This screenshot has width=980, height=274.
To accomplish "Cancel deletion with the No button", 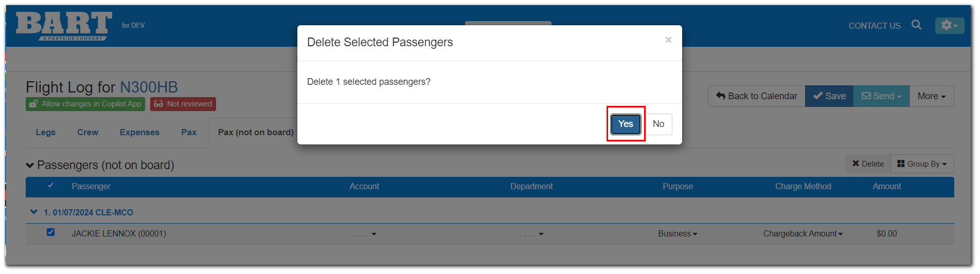I will [658, 124].
